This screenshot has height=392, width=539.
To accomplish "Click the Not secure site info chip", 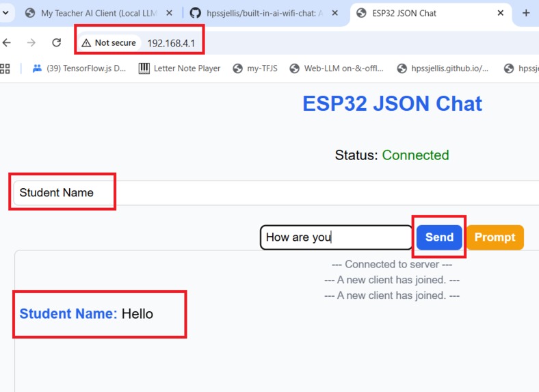I will (109, 42).
